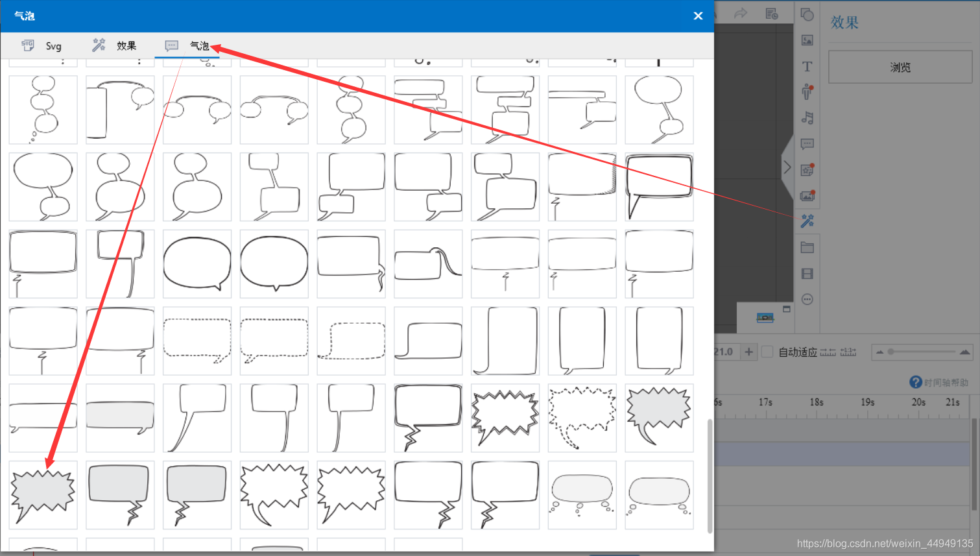Choose the dashed L-shaped bubble
Viewport: 980px width, 556px height.
click(351, 341)
